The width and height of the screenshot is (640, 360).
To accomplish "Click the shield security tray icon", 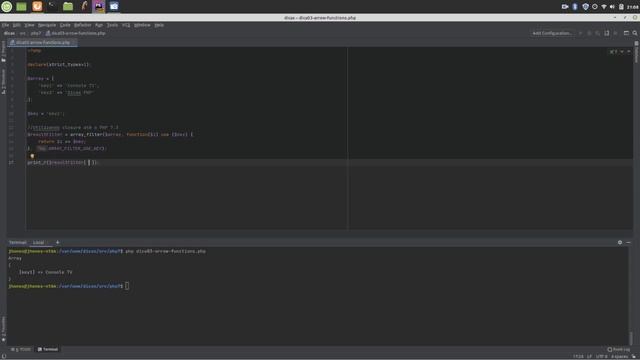I will point(585,7).
